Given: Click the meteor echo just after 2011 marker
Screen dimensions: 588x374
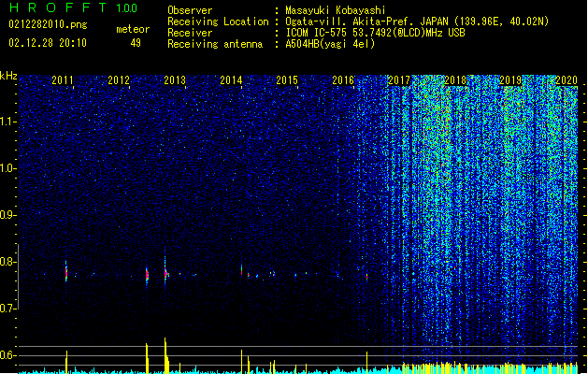Looking at the screenshot, I should coord(66,272).
